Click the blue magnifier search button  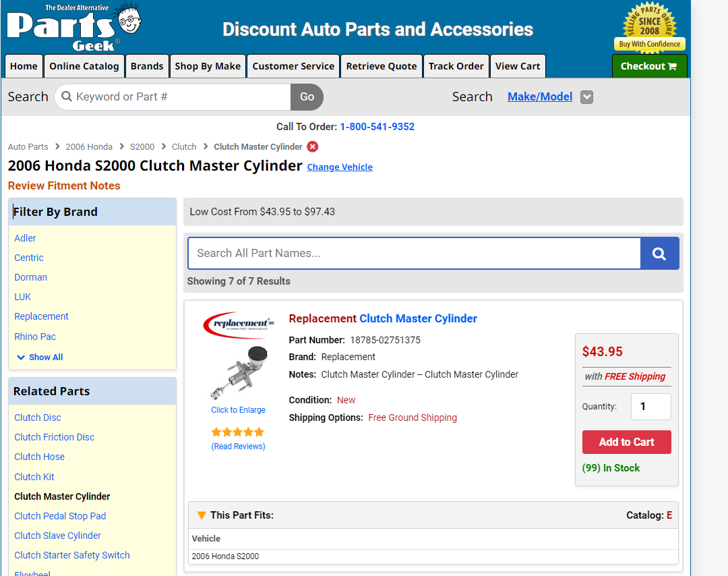[659, 254]
